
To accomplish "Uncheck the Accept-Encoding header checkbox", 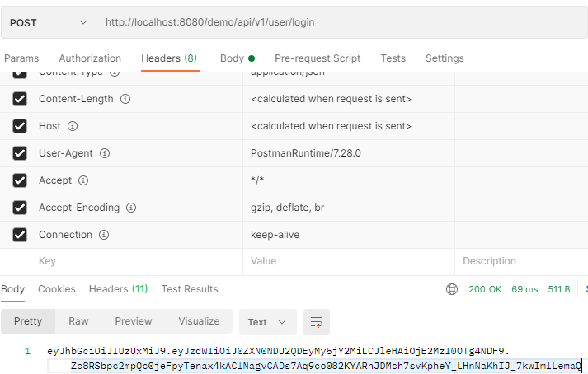I will coord(20,208).
